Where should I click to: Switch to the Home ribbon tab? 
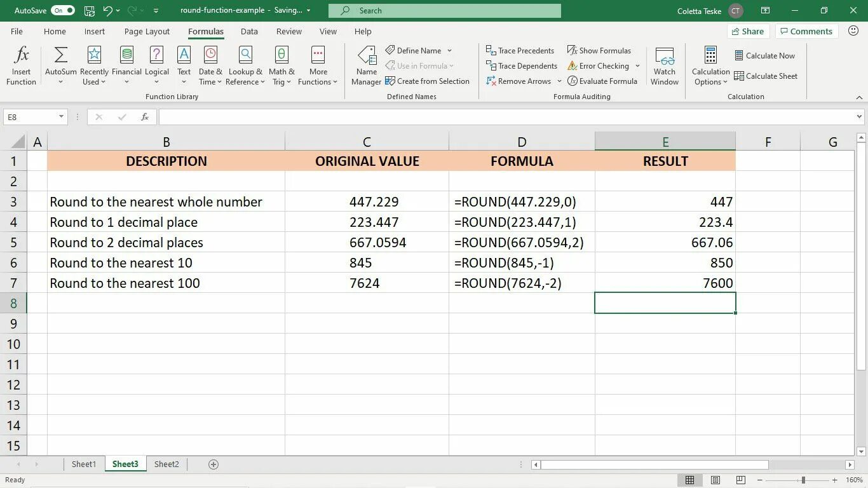tap(55, 31)
